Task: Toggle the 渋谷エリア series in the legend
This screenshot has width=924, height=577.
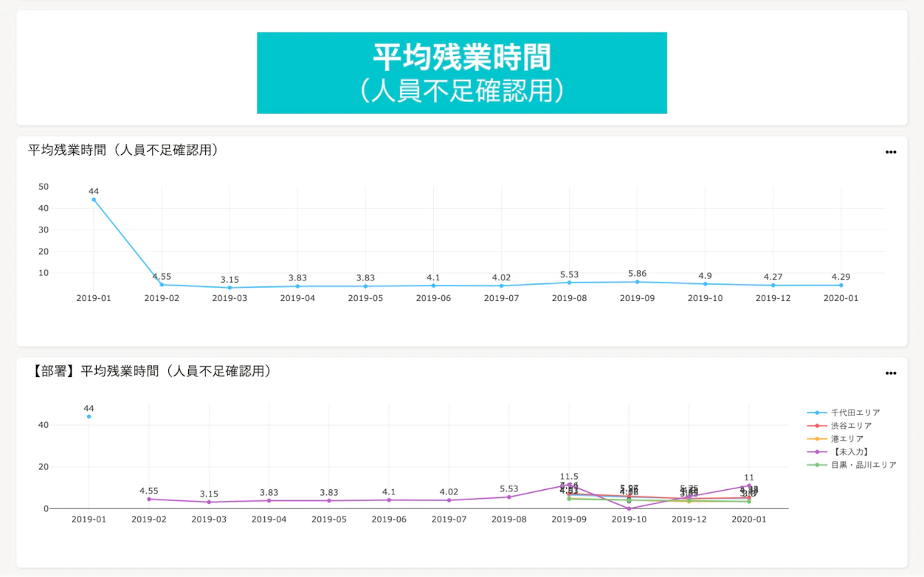Action: point(840,426)
